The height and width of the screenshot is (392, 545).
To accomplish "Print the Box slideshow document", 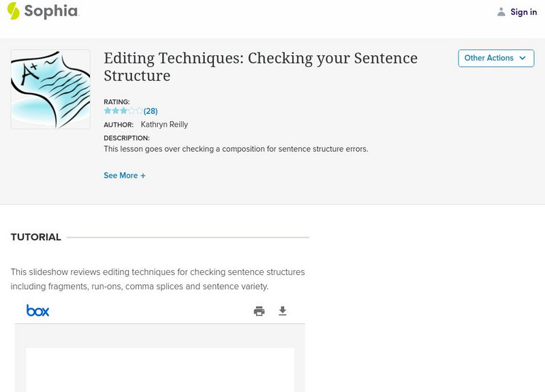I will click(x=259, y=311).
